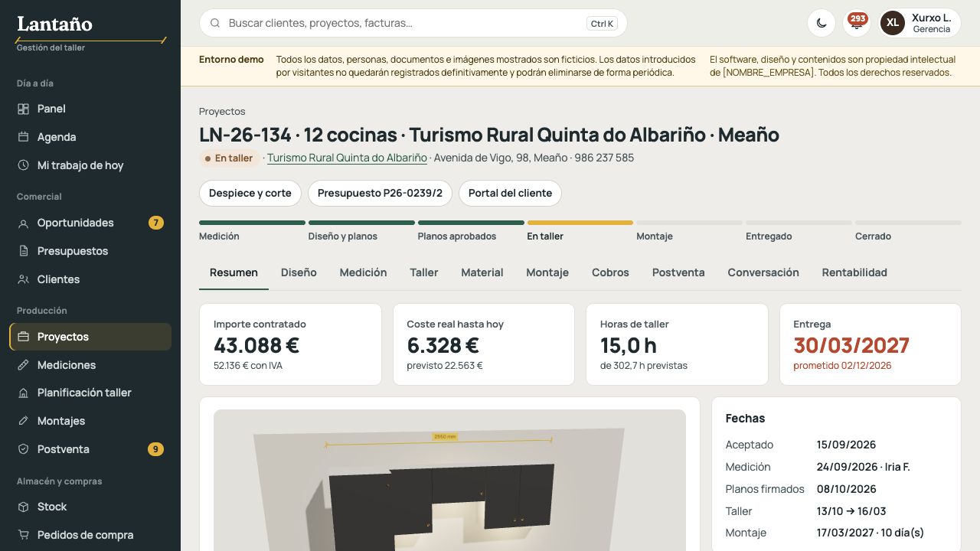Go to the Material tab
The height and width of the screenshot is (551, 980).
point(482,272)
